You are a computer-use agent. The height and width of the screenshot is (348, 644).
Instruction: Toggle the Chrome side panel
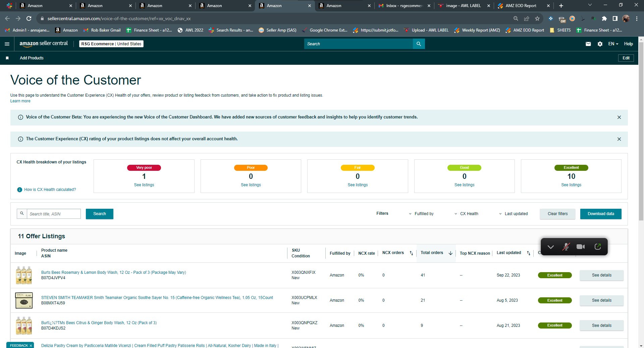[615, 19]
